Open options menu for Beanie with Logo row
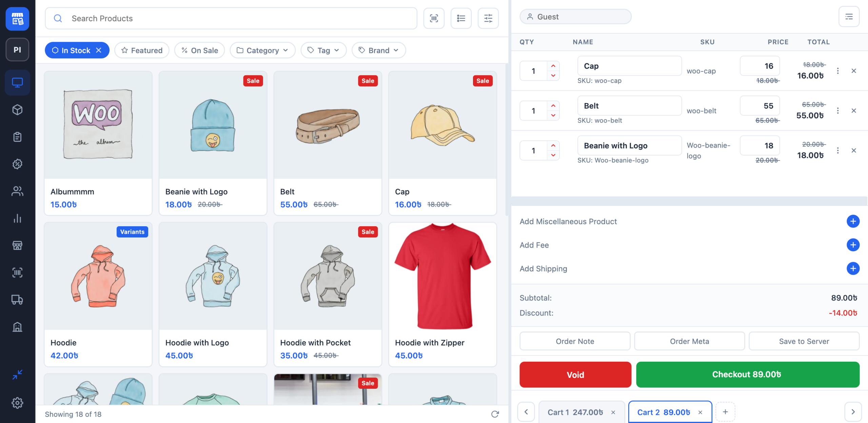The height and width of the screenshot is (423, 868). pyautogui.click(x=837, y=150)
